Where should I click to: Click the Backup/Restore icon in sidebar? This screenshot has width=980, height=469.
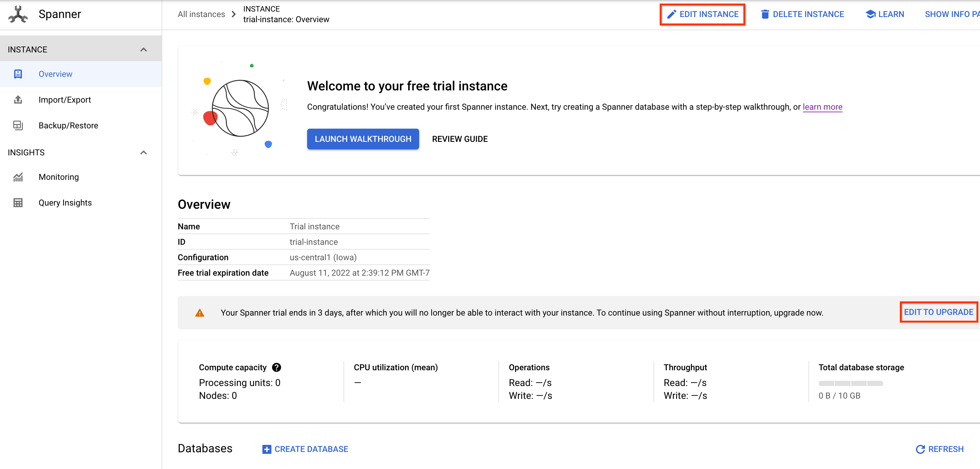[17, 125]
